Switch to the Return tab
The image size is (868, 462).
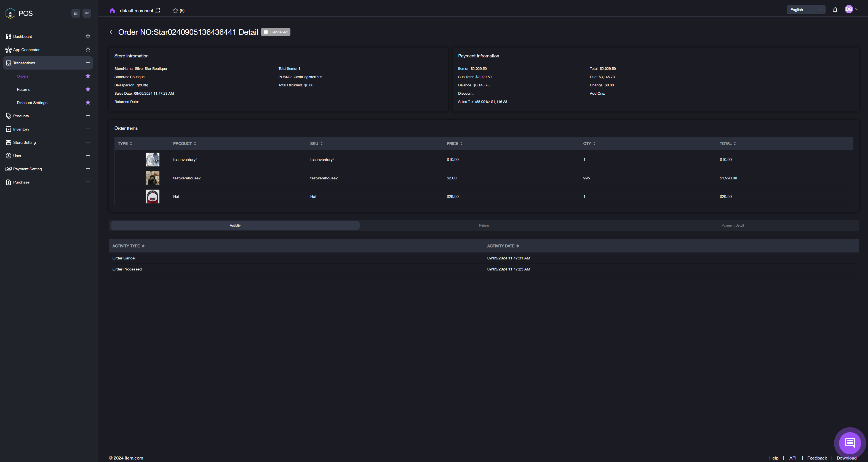point(484,225)
